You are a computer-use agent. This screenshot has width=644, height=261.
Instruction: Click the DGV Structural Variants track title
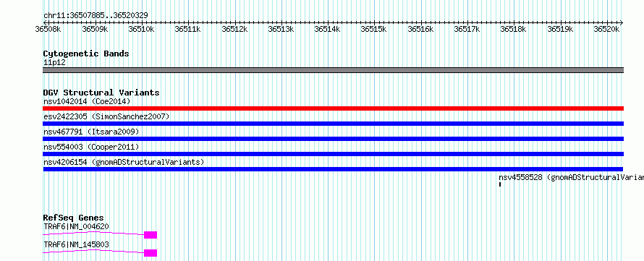tap(101, 93)
